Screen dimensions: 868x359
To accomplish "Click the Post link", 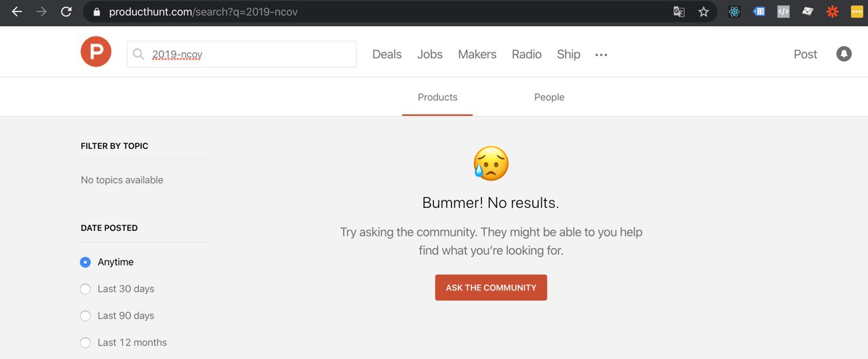I will [806, 54].
